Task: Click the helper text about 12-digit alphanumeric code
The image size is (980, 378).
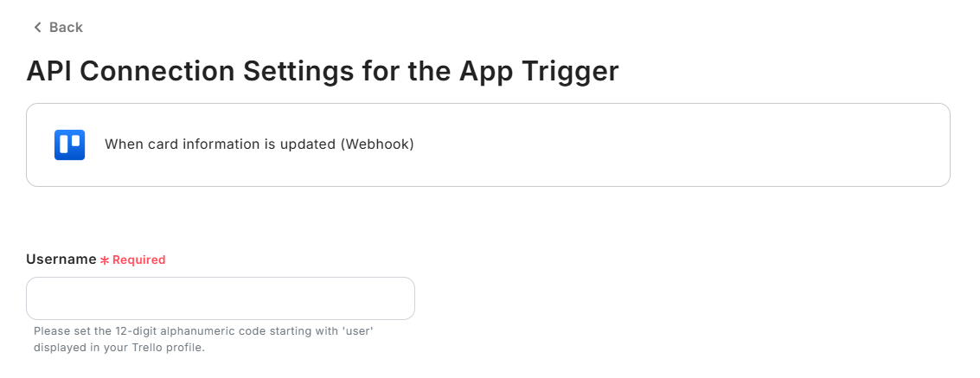Action: click(203, 331)
